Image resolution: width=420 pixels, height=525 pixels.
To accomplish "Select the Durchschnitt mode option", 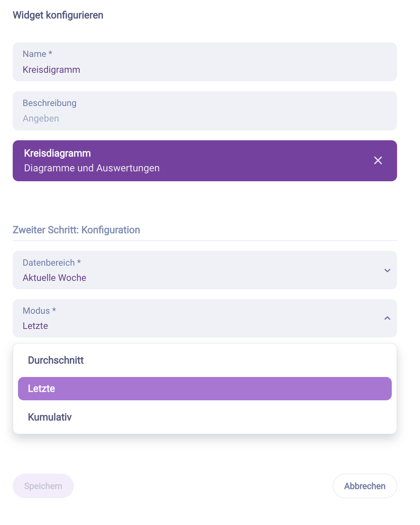I will [56, 360].
